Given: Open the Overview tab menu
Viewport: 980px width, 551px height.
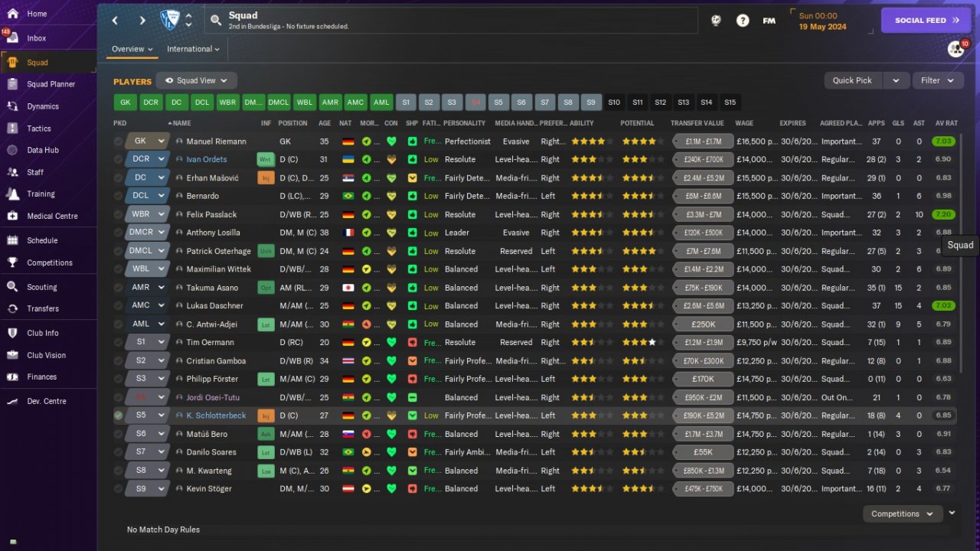Looking at the screenshot, I should [132, 49].
